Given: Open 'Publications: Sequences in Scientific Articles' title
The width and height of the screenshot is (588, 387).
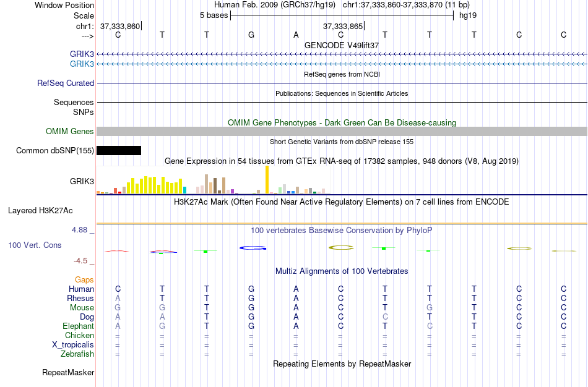Looking at the screenshot, I should tap(342, 93).
